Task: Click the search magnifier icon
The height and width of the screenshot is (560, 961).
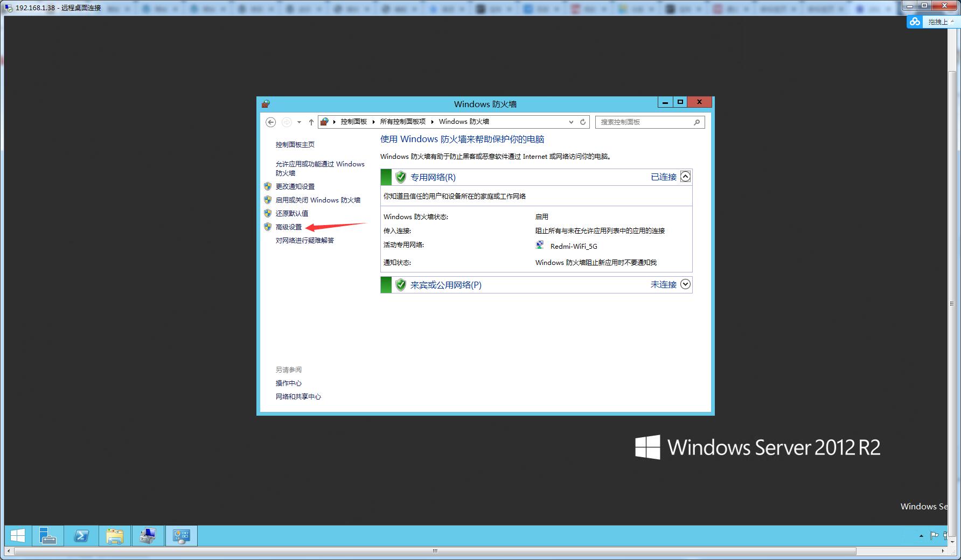Action: [697, 122]
